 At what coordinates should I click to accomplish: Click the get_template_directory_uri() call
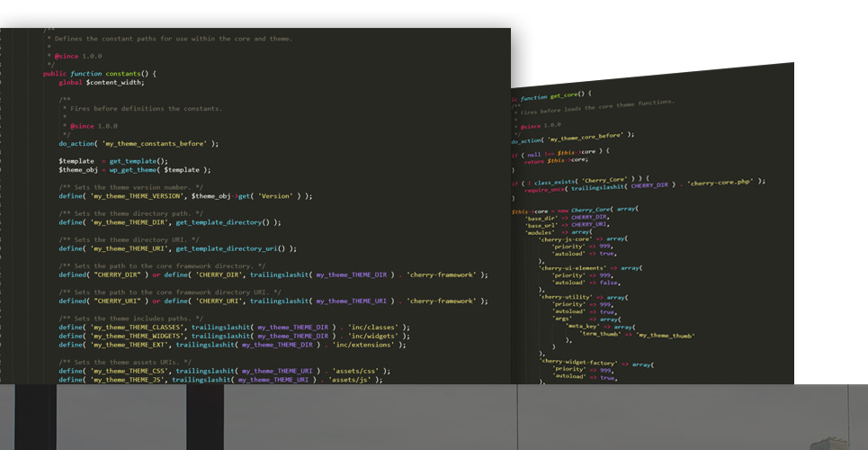(236, 248)
